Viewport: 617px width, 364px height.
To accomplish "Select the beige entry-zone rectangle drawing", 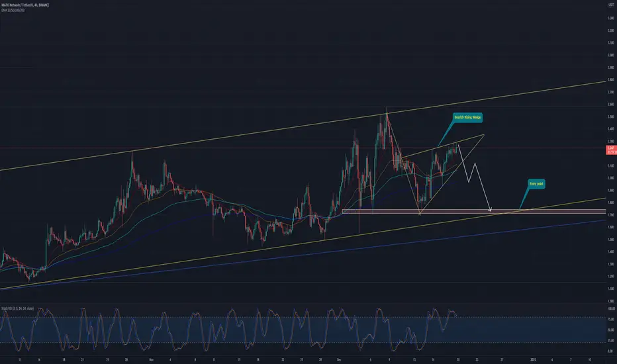I will point(474,212).
